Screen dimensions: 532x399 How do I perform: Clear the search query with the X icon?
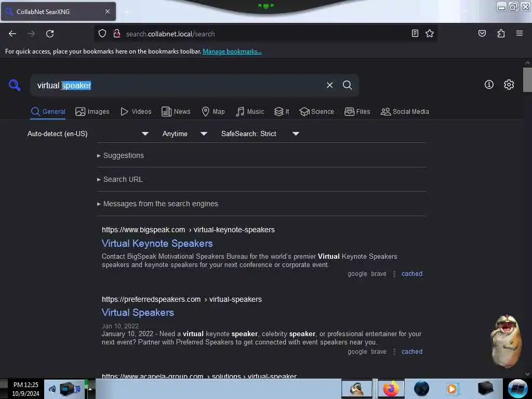pos(329,85)
